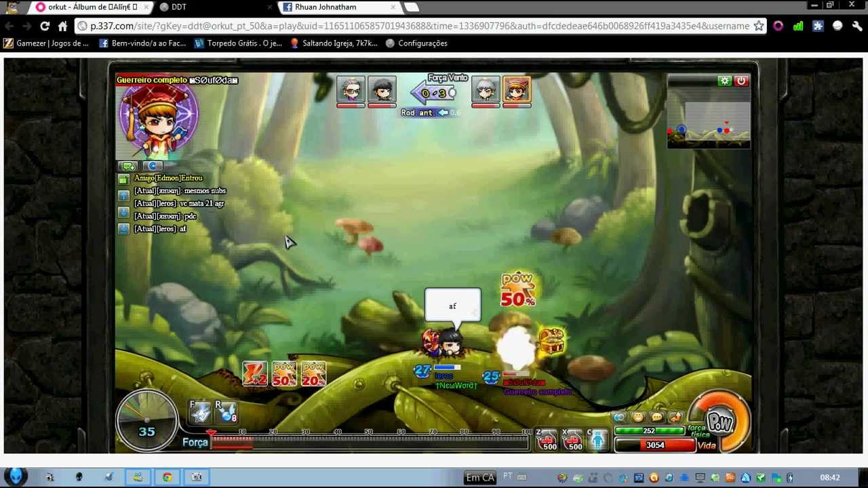Open the speech bubble quick-chat button
Viewport: 868px width, 488px height.
(x=656, y=418)
